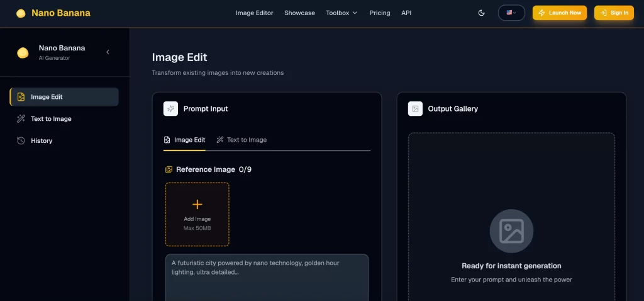Switch to Text to Image tab
The width and height of the screenshot is (644, 301).
point(241,140)
